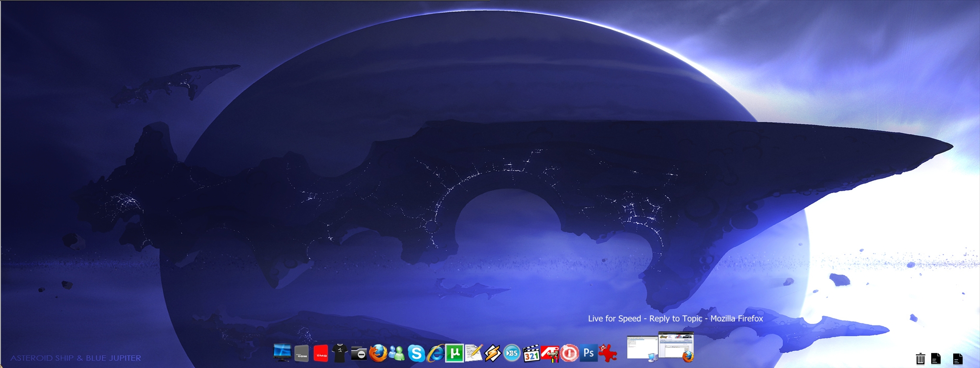Open Internet Explorer from the dock

(x=435, y=353)
